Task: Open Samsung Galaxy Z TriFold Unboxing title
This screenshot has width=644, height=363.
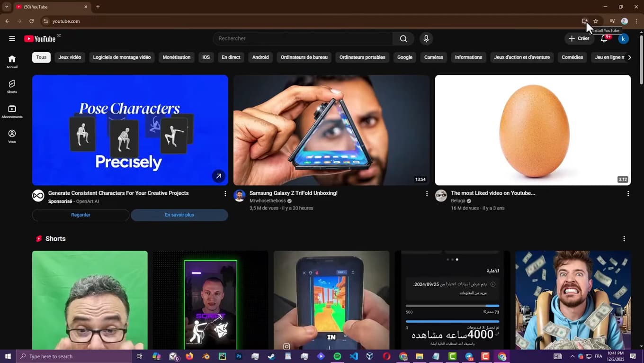Action: [x=294, y=193]
